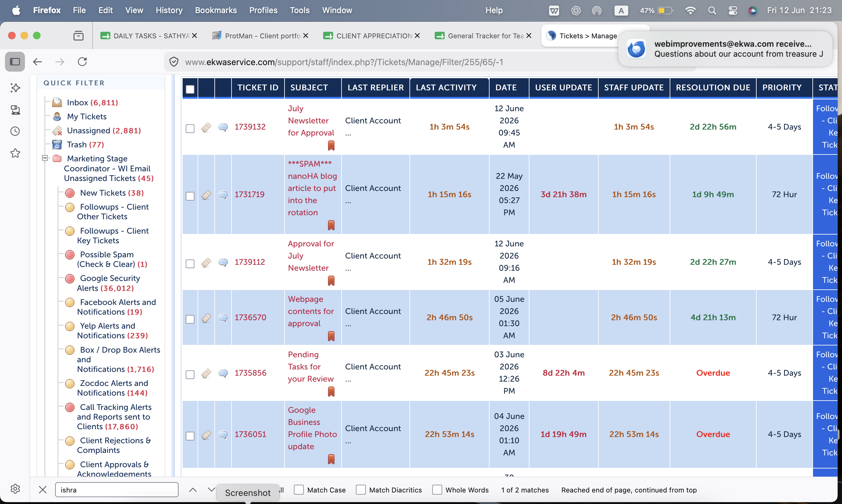Check the box for ticket 1736051

(x=190, y=436)
